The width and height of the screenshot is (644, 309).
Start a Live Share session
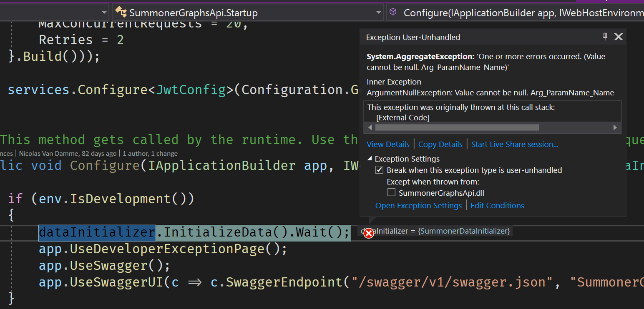pos(514,144)
